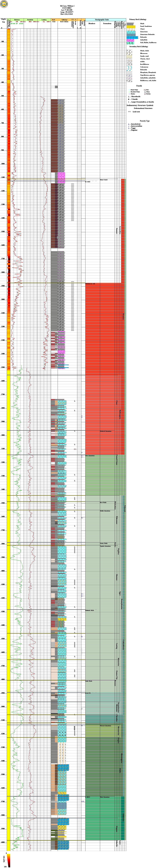Image resolution: width=158 pixels, height=868 pixels.
Task: Select the primary Chert pattern legend swatch
Action: click(131, 29)
